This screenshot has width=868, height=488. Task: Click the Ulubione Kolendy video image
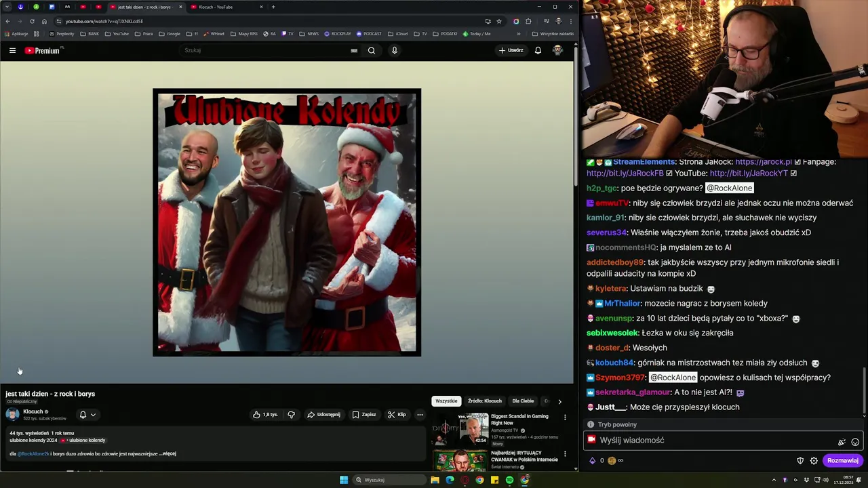pos(287,222)
